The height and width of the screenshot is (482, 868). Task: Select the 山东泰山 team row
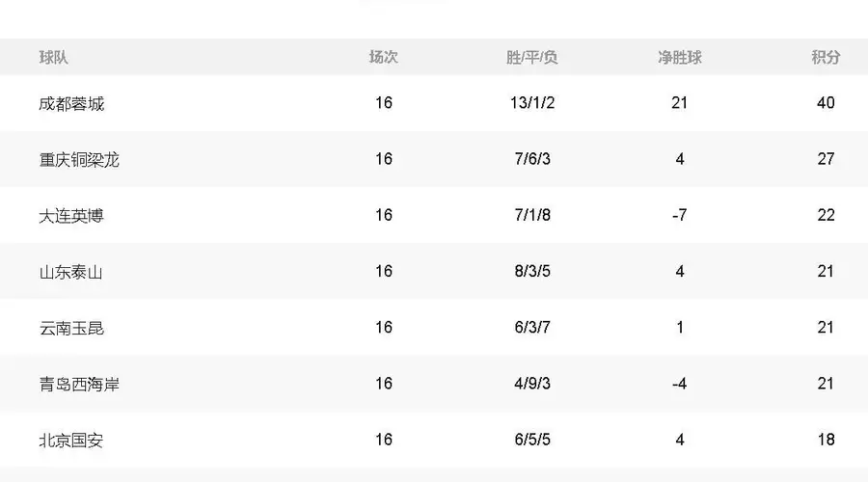pyautogui.click(x=434, y=271)
